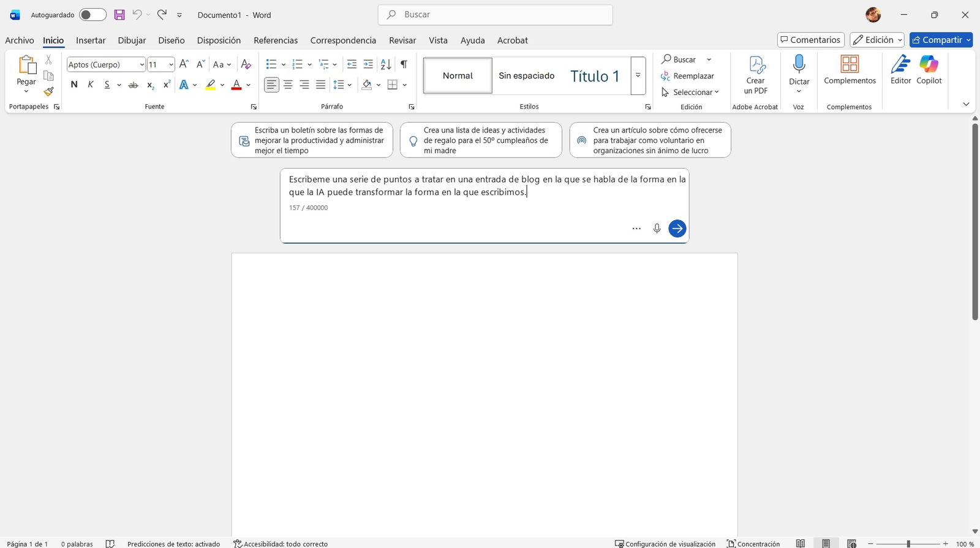Viewport: 980px width, 548px height.
Task: Click the Comentarios button
Action: (811, 40)
